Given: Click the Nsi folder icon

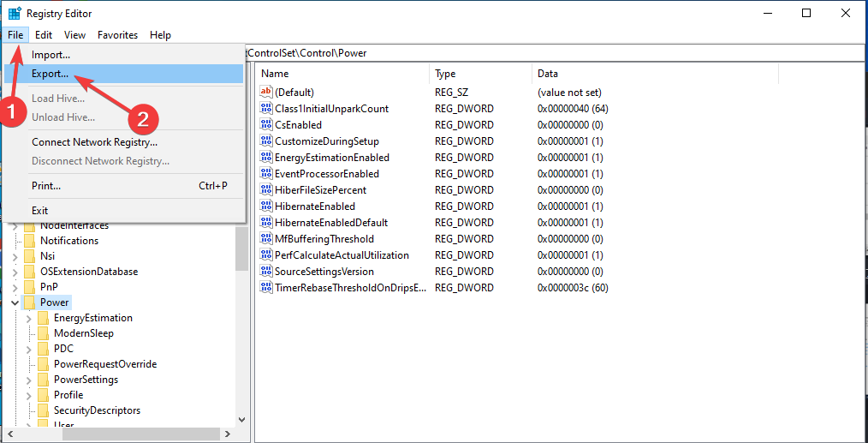Looking at the screenshot, I should (30, 256).
